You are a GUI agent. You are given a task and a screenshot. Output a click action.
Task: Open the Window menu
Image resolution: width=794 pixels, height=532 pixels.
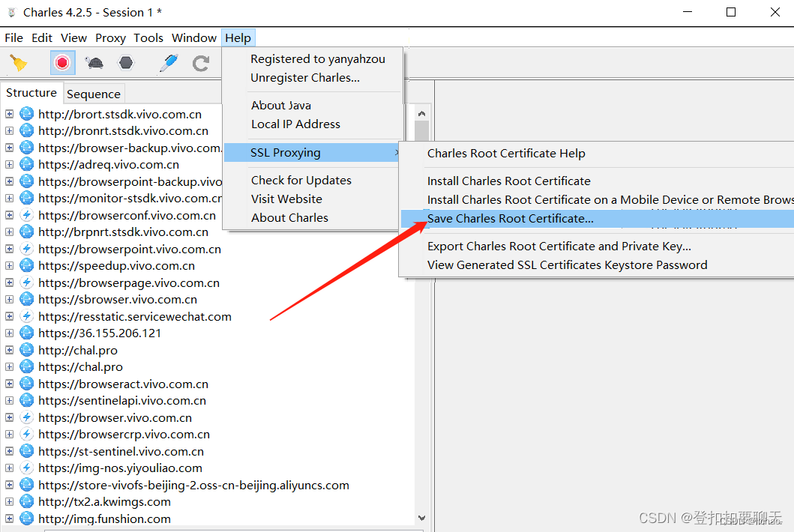coord(194,38)
